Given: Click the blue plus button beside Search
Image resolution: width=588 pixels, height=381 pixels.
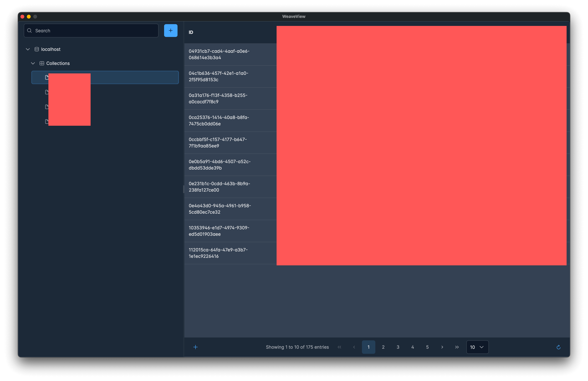Looking at the screenshot, I should [x=170, y=30].
